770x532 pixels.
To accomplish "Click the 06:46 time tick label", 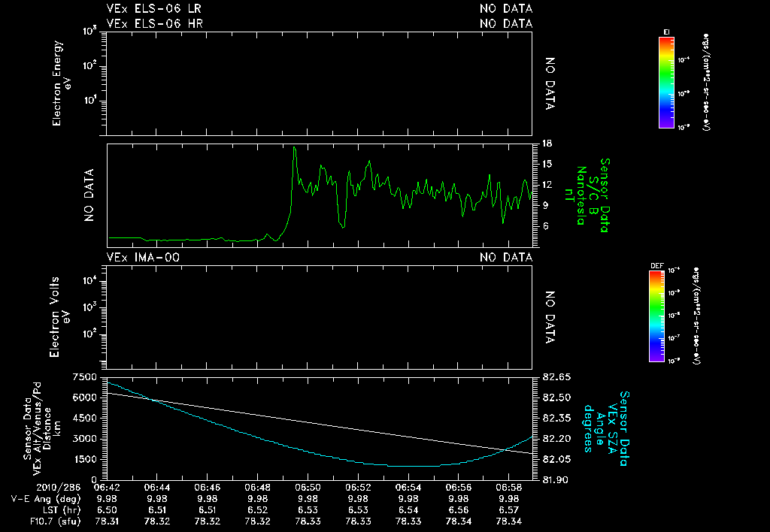I will tap(208, 488).
